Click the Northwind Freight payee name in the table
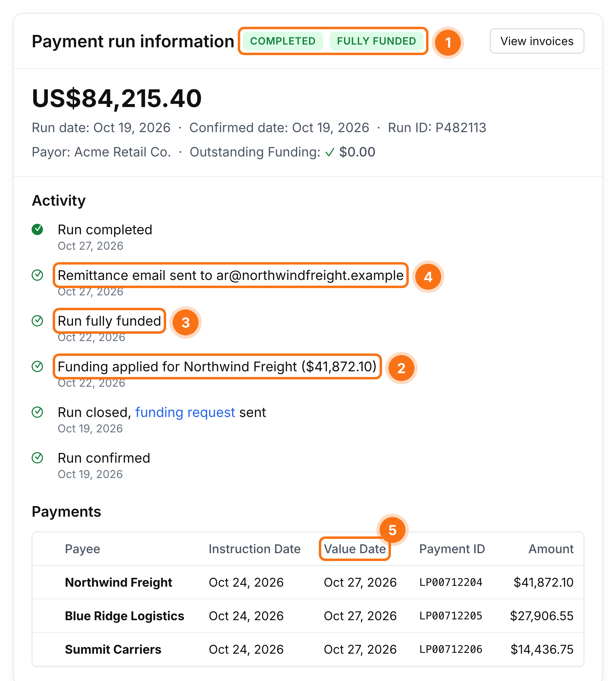Image resolution: width=616 pixels, height=681 pixels. point(119,582)
